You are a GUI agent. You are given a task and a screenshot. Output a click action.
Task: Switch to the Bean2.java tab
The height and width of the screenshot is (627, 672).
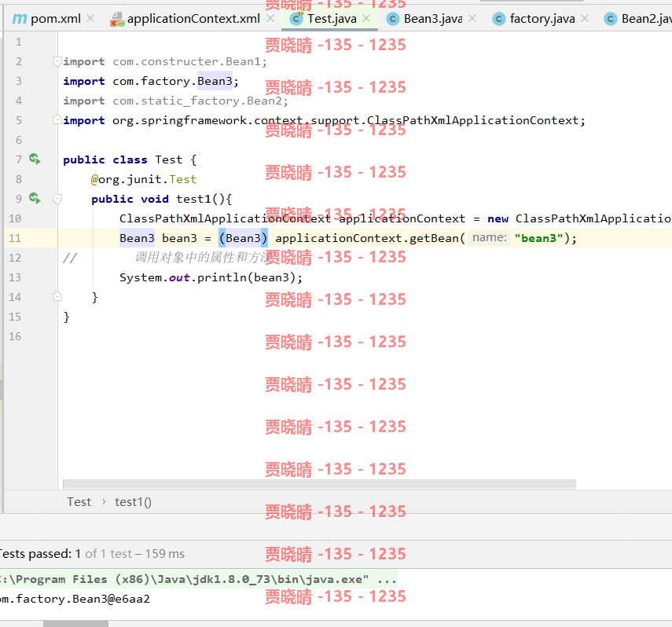637,19
